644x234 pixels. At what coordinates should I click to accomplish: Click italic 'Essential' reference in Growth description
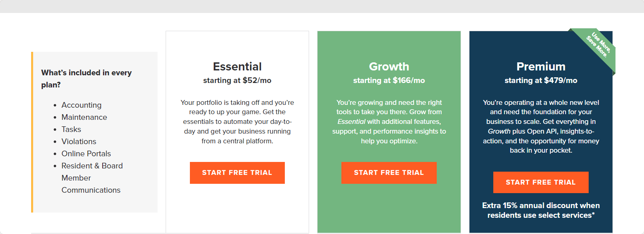351,121
